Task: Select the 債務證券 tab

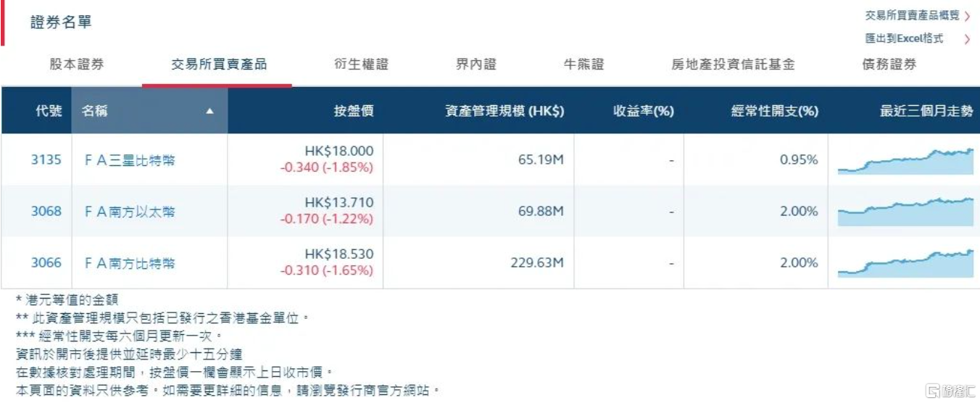Action: (x=889, y=65)
